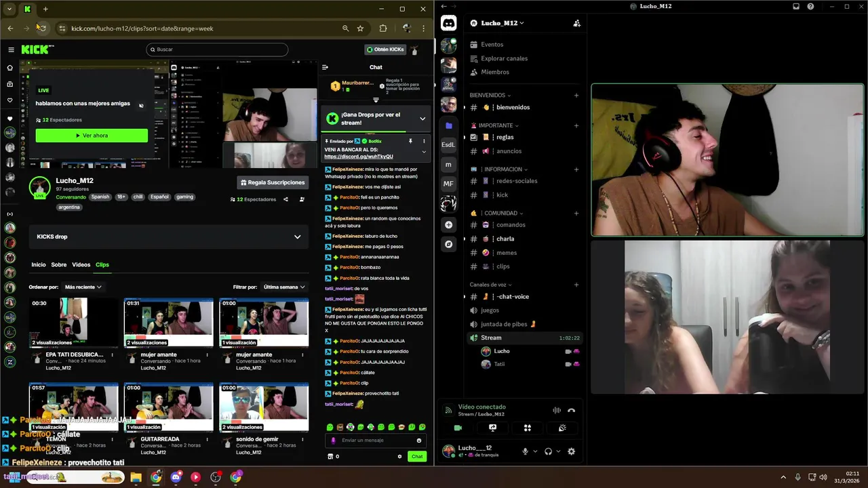Open Kick hamburger sidebar menu
The height and width of the screenshot is (488, 868).
[x=11, y=49]
